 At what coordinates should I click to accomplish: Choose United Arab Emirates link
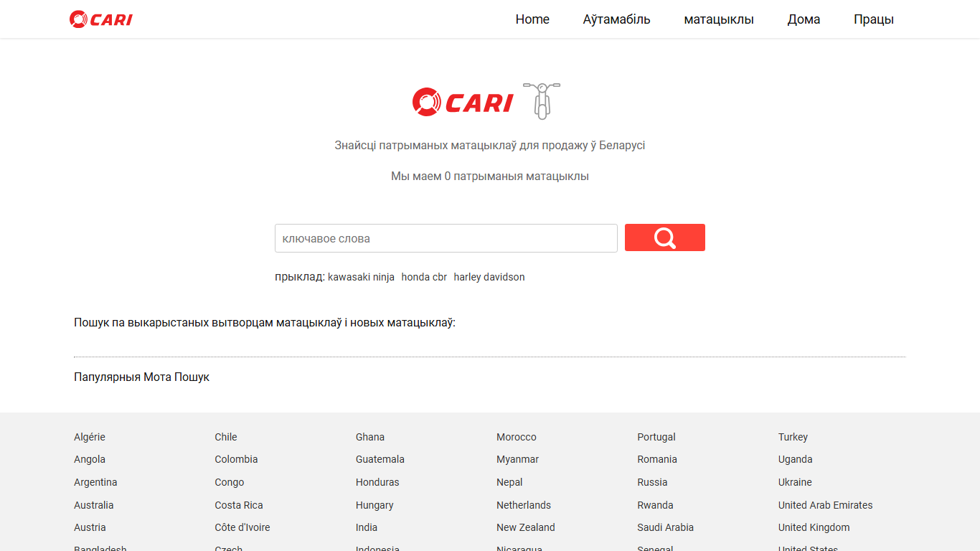(x=826, y=505)
